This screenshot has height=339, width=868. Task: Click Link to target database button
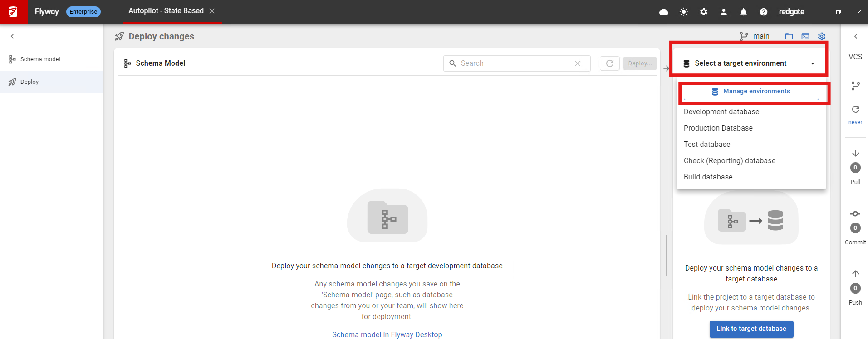[x=751, y=329]
